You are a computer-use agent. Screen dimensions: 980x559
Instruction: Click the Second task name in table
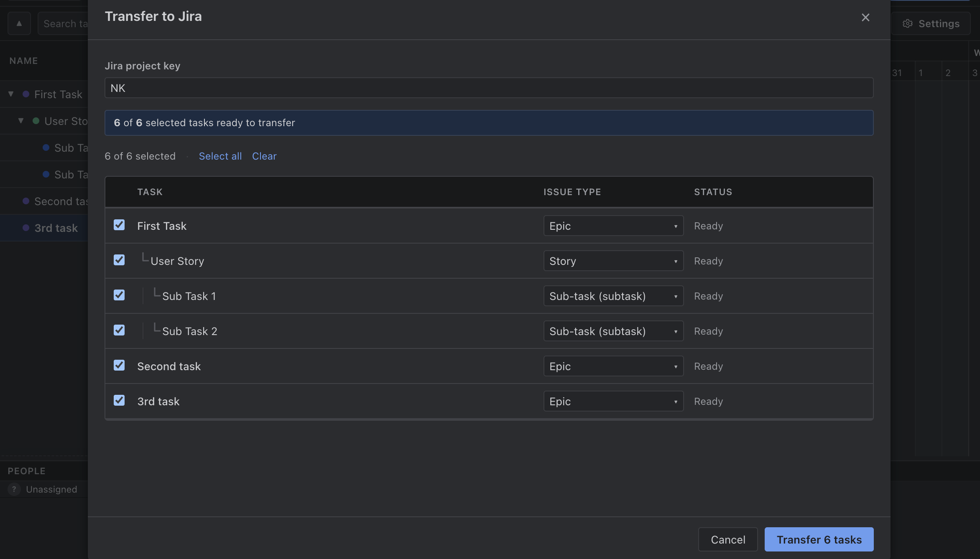tap(169, 366)
